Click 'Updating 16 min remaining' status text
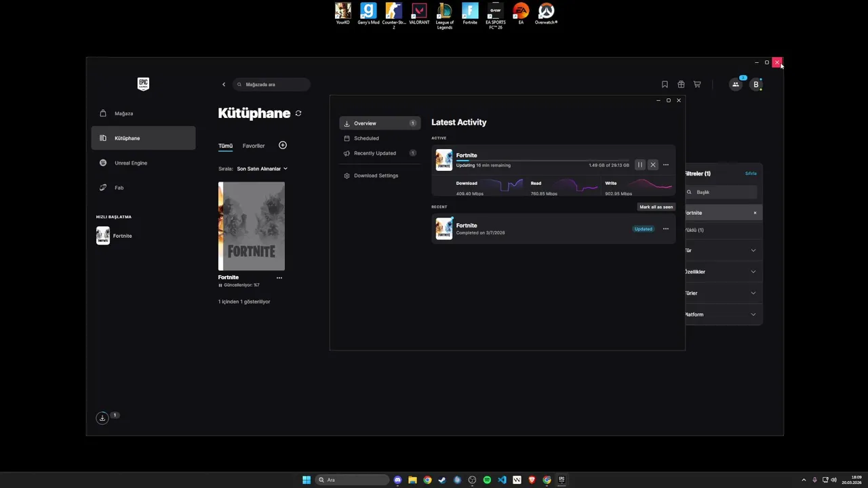Viewport: 868px width, 488px height. coord(484,165)
